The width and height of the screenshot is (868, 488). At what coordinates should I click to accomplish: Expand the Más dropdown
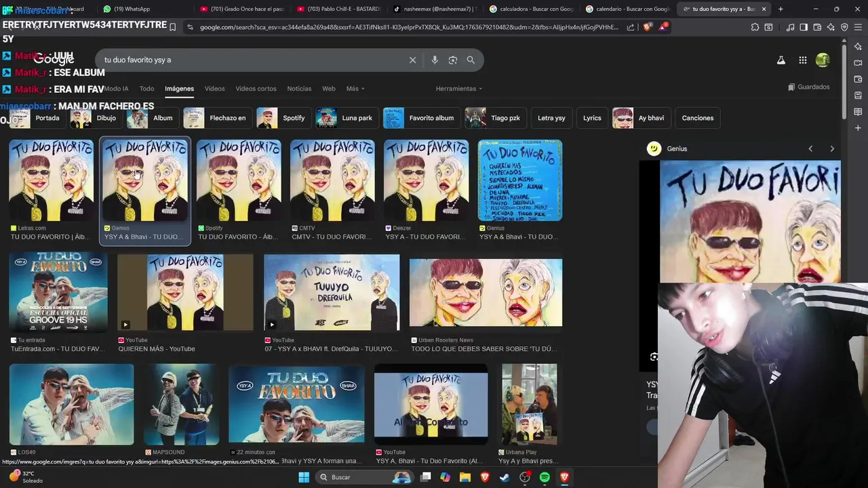pos(355,89)
